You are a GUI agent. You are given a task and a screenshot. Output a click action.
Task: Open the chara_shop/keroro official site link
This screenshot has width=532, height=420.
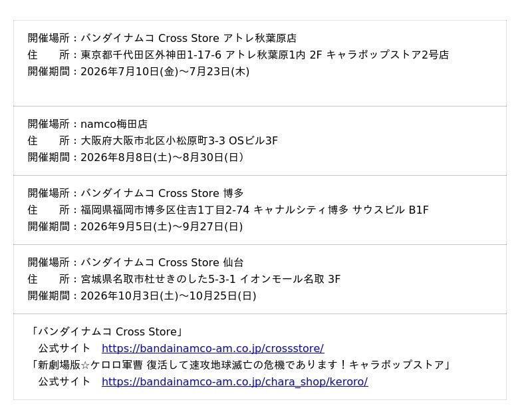tap(235, 381)
